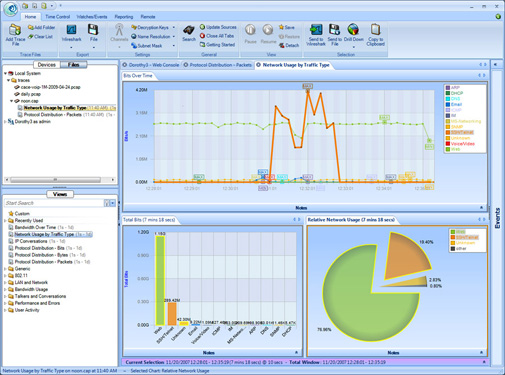Switch to the Files panel tab
Screen dimensions: 505x375
click(74, 65)
